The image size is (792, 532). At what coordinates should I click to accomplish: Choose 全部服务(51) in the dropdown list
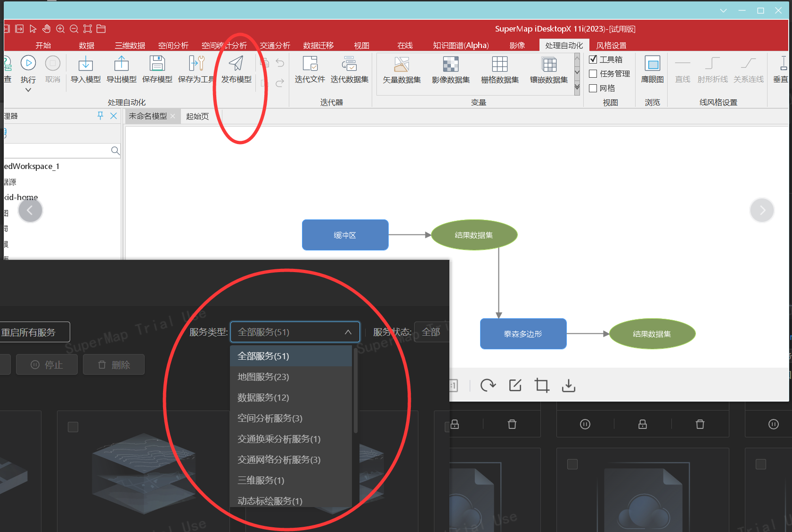coord(291,356)
